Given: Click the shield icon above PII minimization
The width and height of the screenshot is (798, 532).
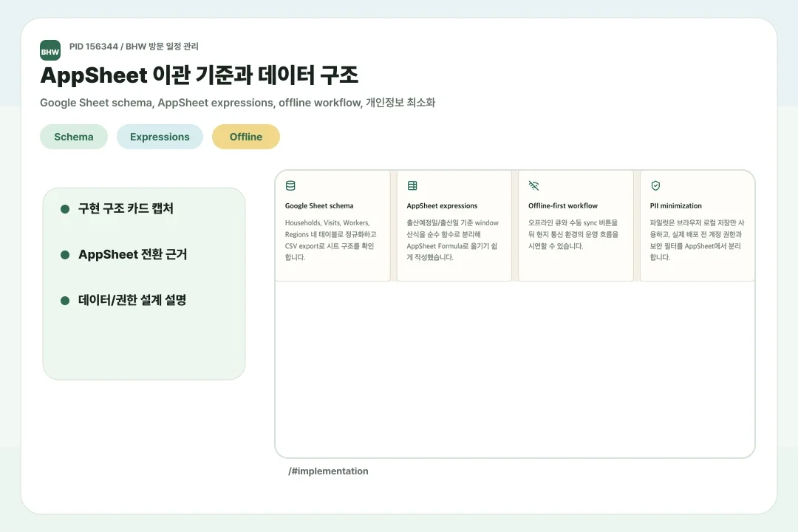Looking at the screenshot, I should (655, 185).
